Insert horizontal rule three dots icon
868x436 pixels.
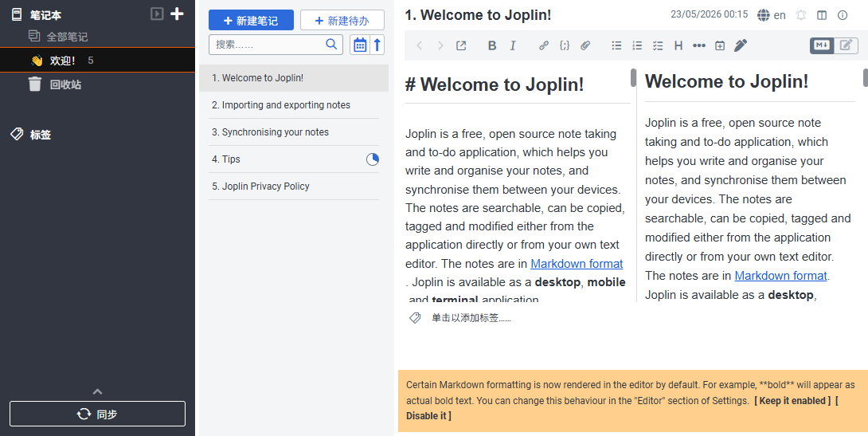pos(699,45)
